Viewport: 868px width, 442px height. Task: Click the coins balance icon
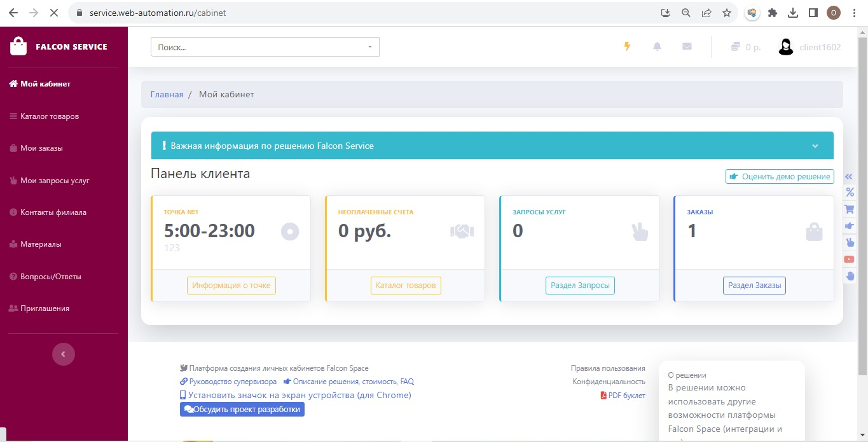(x=735, y=46)
